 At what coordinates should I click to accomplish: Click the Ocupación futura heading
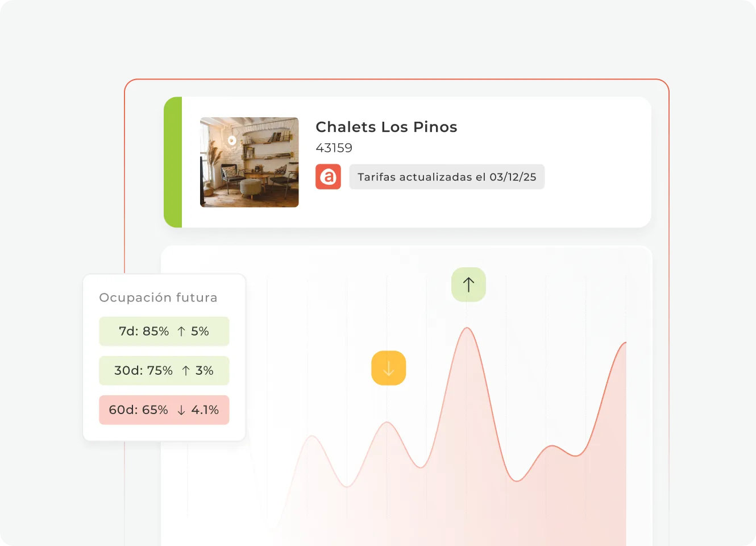158,297
